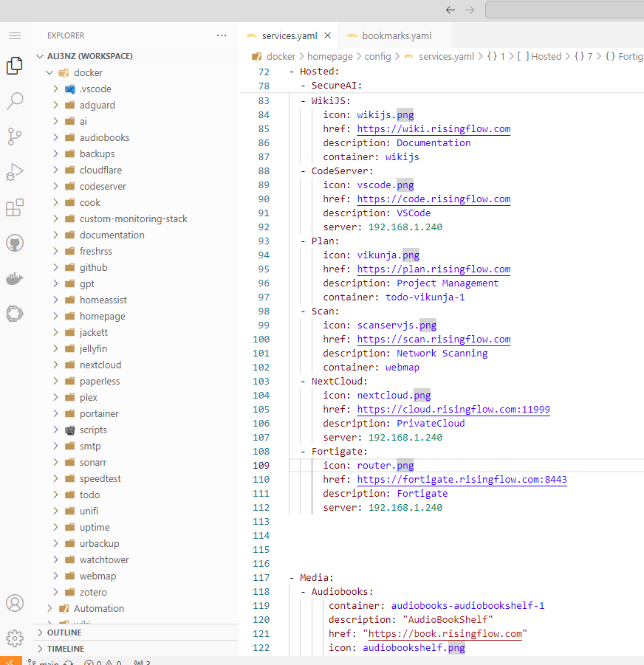Open the code.risingflow.com link

434,199
